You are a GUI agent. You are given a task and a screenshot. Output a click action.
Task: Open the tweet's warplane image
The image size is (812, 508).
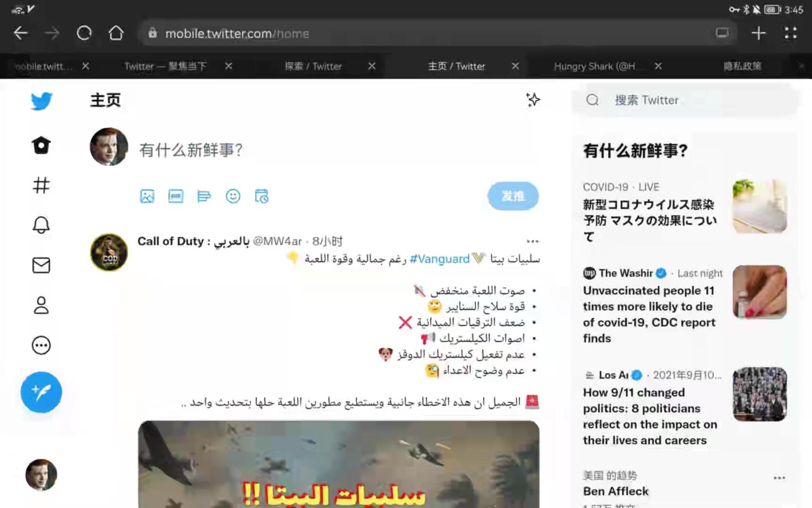pyautogui.click(x=339, y=464)
